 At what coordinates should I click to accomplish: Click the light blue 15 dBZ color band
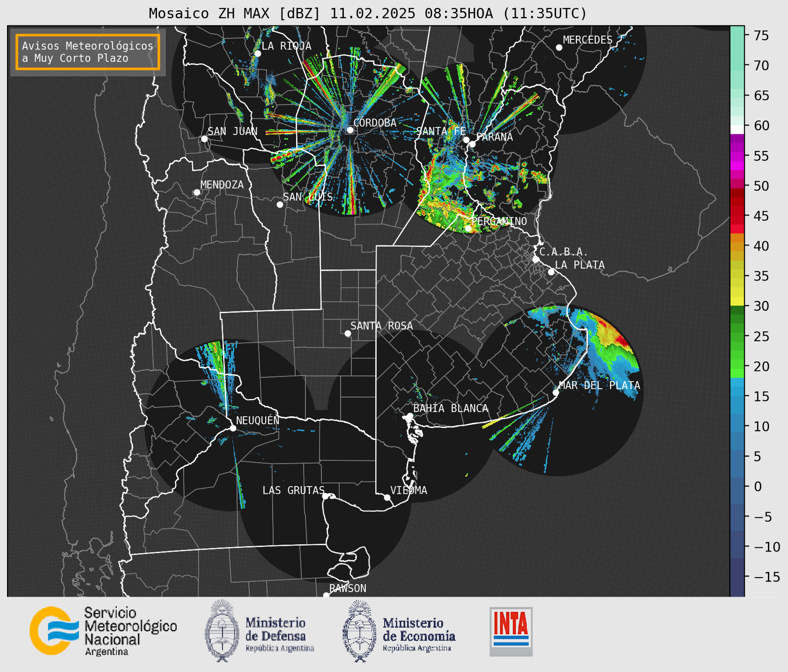[x=737, y=396]
